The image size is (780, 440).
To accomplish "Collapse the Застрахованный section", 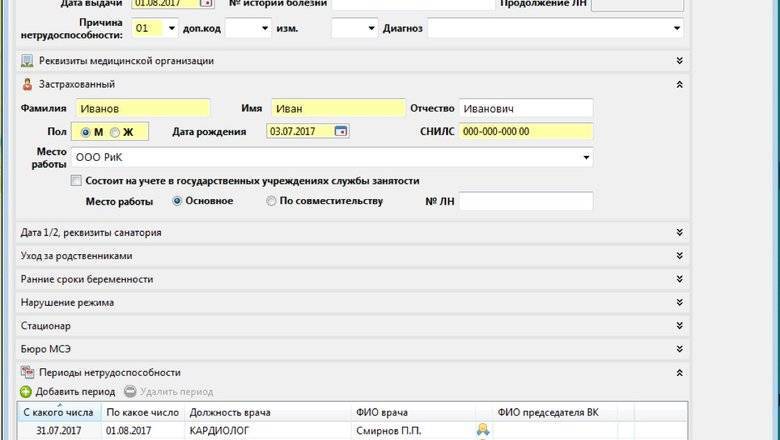I will coord(680,85).
